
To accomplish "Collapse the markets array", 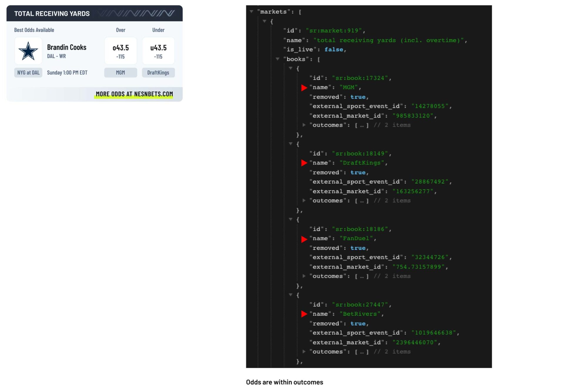I will (x=251, y=12).
